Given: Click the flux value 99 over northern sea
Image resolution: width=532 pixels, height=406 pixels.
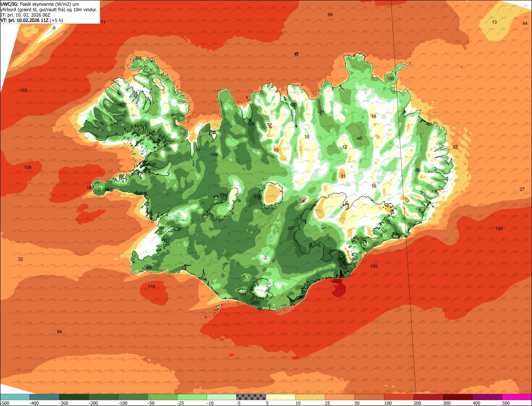Looking at the screenshot, I should [330, 15].
